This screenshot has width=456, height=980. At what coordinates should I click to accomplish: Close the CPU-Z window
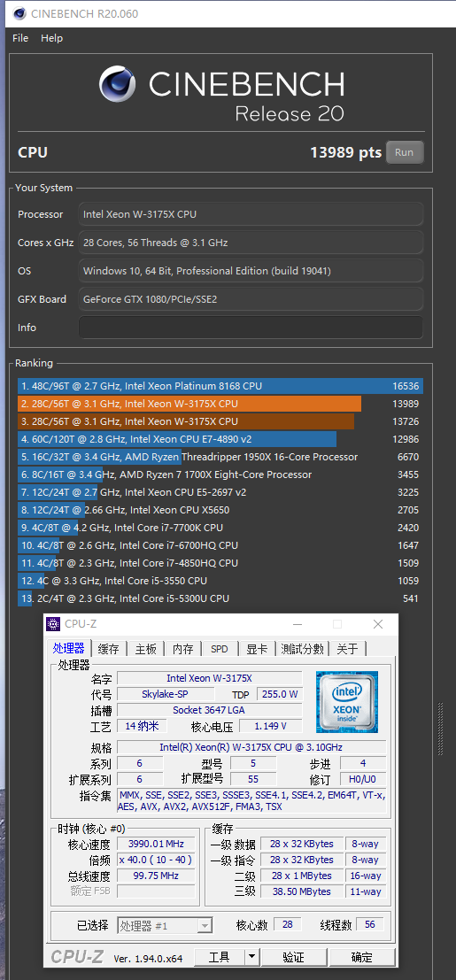[378, 624]
